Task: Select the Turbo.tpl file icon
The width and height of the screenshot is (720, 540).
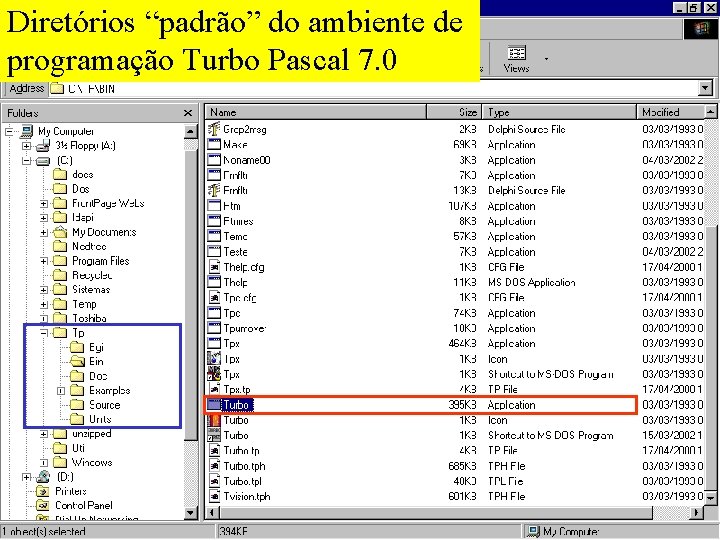Action: coord(214,481)
